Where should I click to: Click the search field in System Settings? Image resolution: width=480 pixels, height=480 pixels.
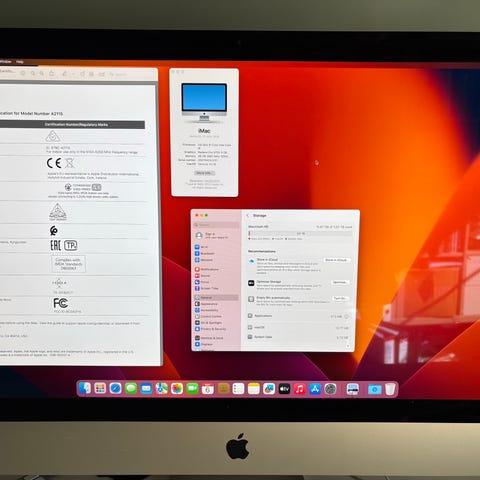(x=216, y=225)
